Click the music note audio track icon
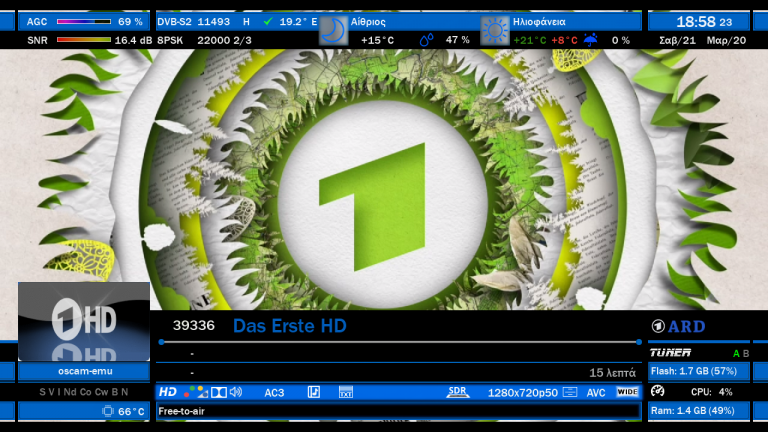Screen dimensions: 768x432 coord(313,392)
